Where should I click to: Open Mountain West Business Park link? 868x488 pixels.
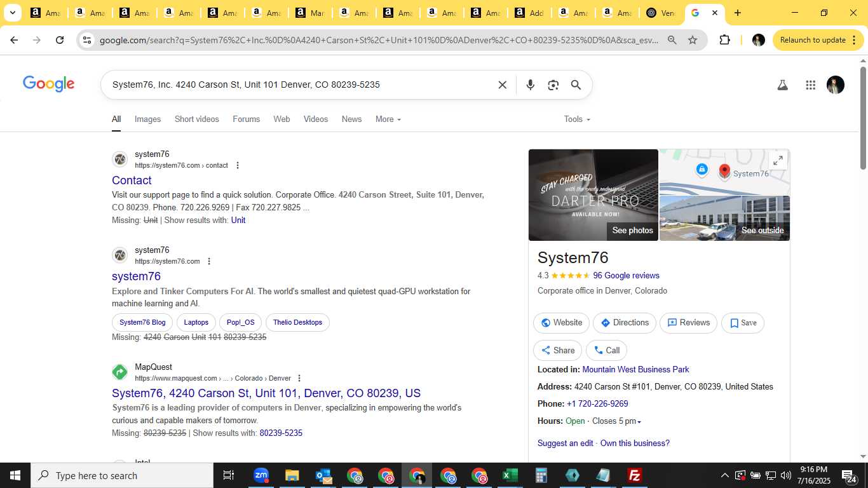pyautogui.click(x=635, y=370)
